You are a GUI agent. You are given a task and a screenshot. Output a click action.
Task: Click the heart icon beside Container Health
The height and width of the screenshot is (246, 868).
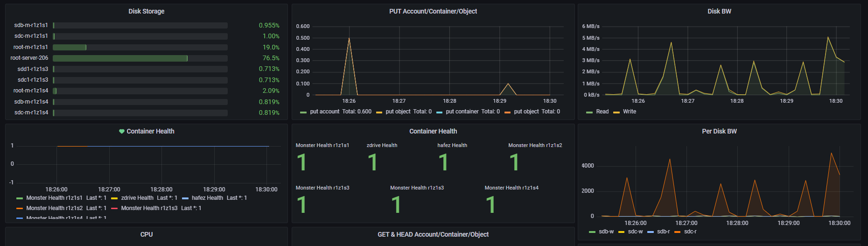tap(122, 132)
